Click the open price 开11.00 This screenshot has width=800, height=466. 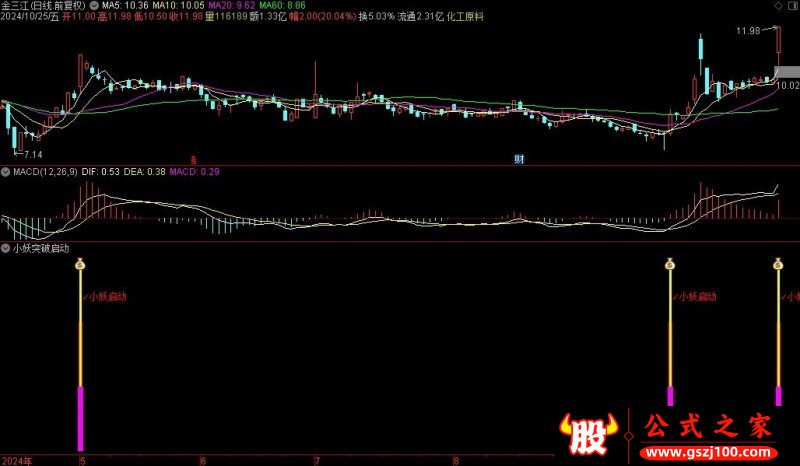coord(79,16)
